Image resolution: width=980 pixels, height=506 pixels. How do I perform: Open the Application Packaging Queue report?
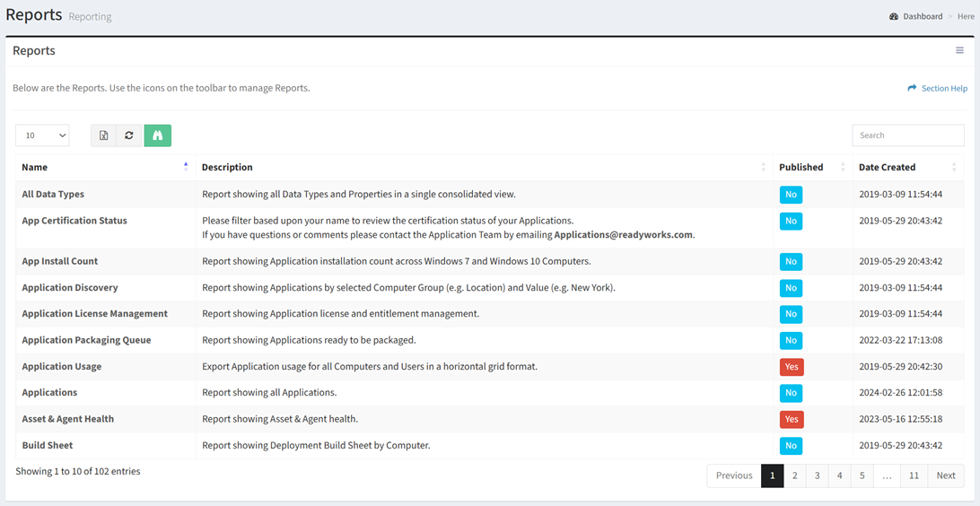[86, 340]
